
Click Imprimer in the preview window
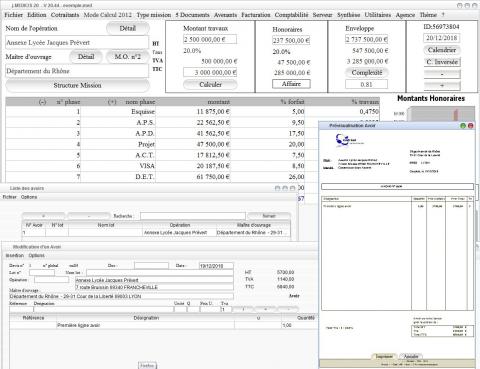(384, 356)
